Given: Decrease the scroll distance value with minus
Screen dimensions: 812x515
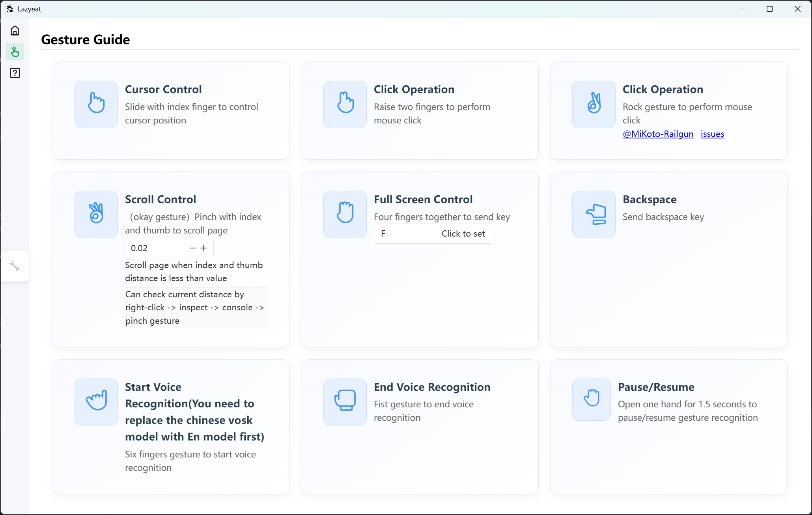Looking at the screenshot, I should point(193,248).
